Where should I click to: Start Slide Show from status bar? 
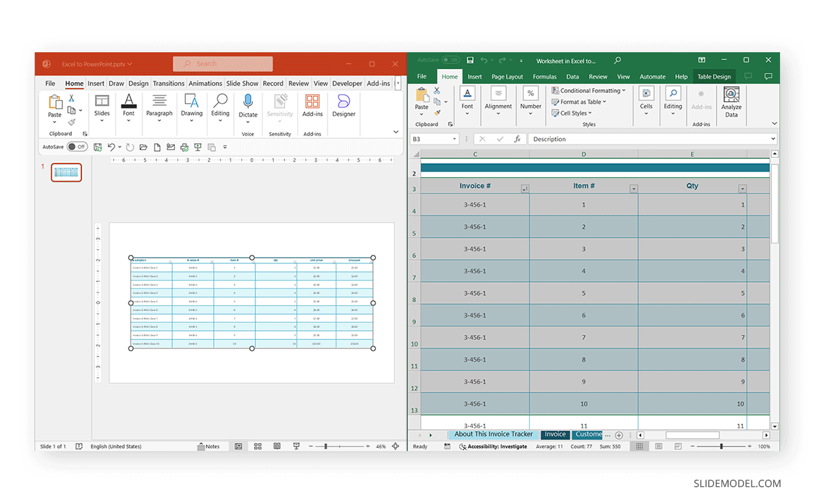[x=296, y=446]
